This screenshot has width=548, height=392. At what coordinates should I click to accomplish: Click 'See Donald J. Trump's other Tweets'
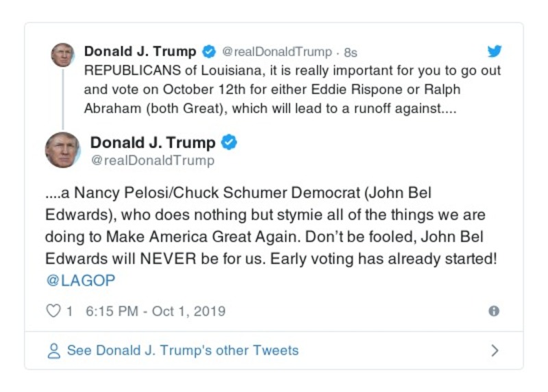(x=182, y=350)
